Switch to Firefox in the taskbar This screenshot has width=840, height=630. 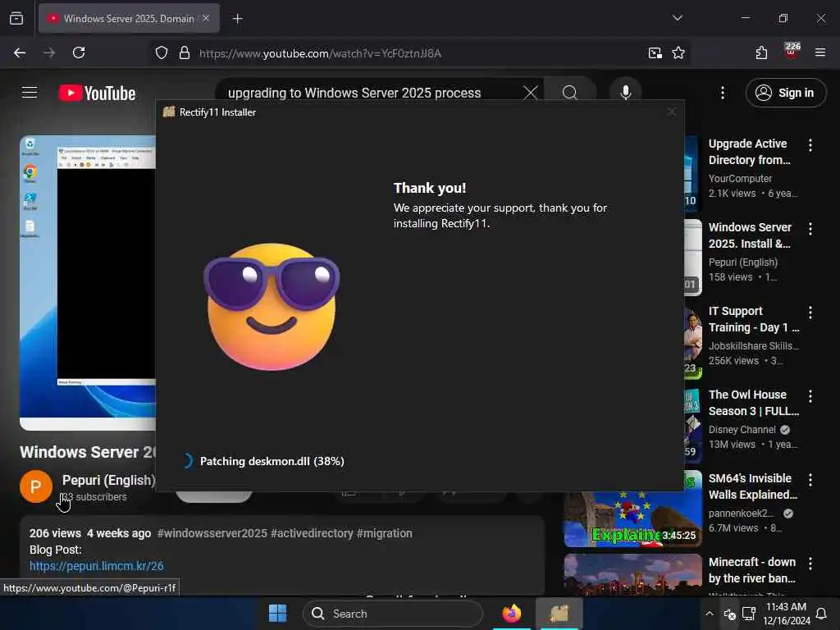tap(511, 613)
